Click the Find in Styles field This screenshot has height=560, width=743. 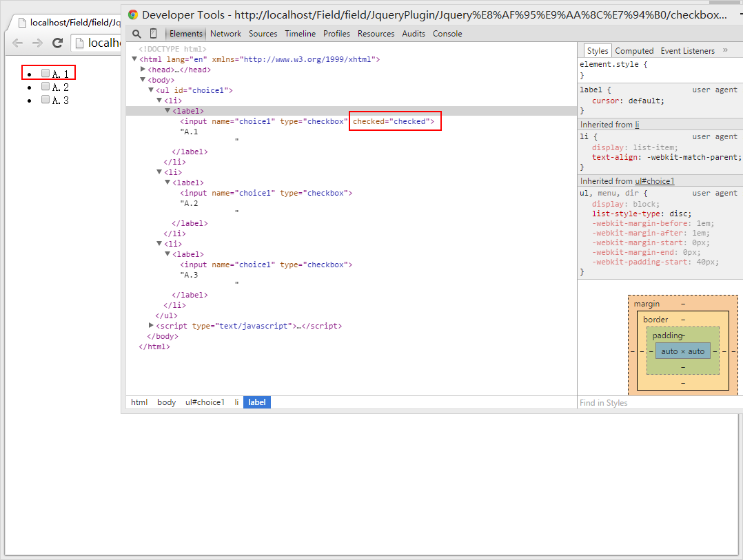660,403
